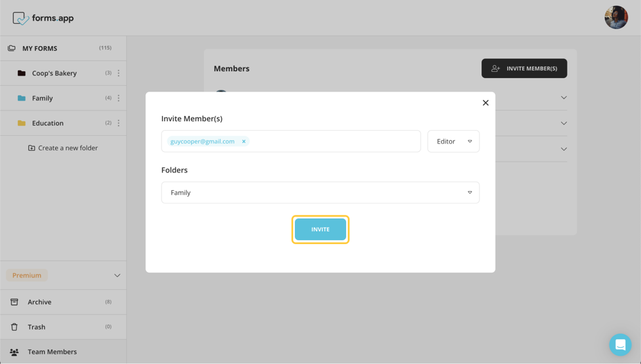This screenshot has width=641, height=364.
Task: Open the Folders dropdown showing Family
Action: [x=320, y=193]
